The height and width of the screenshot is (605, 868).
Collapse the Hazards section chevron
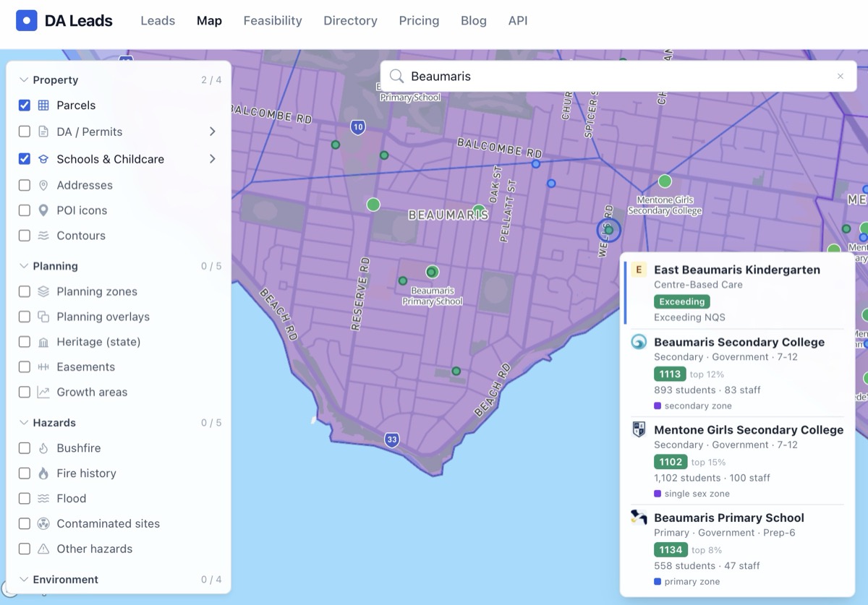(24, 423)
